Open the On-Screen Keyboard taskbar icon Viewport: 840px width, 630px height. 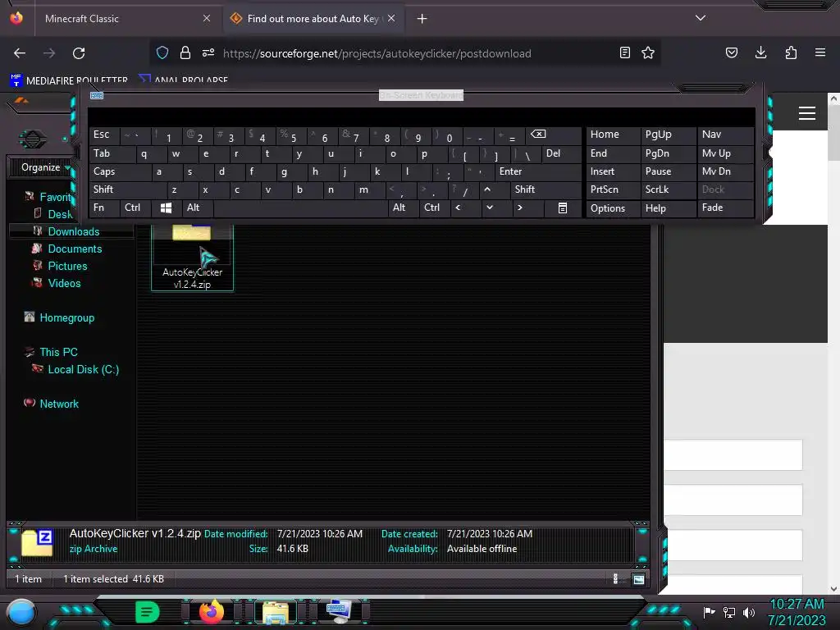pos(338,611)
